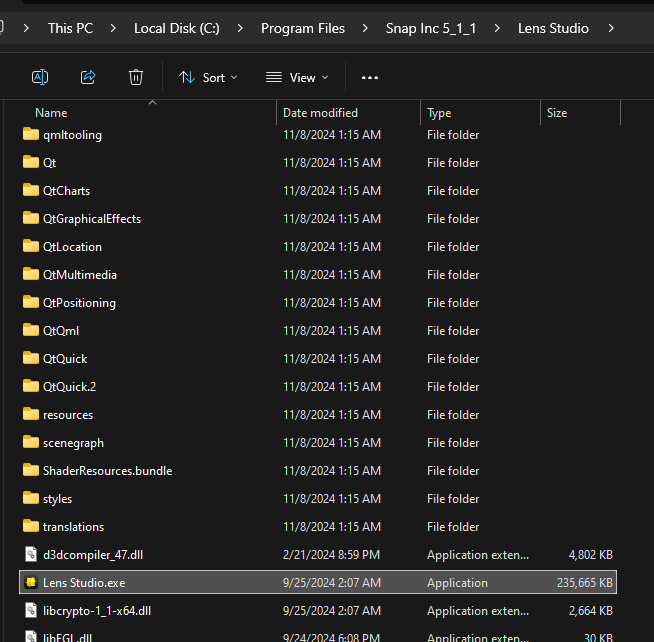Click the Lens Studio breadcrumb

[553, 28]
